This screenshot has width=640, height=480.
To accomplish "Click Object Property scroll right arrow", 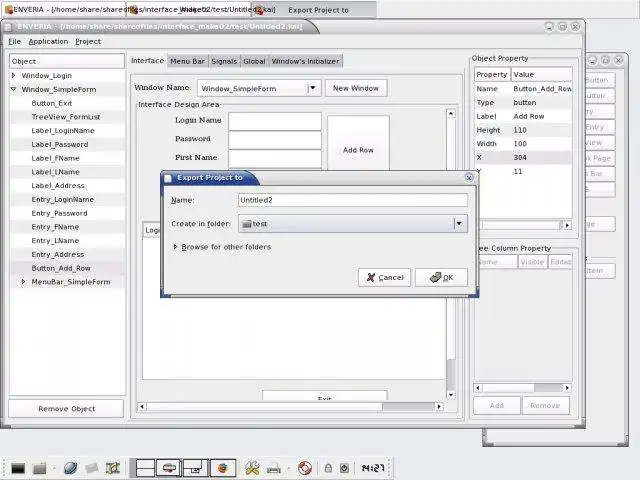I will (x=567, y=225).
